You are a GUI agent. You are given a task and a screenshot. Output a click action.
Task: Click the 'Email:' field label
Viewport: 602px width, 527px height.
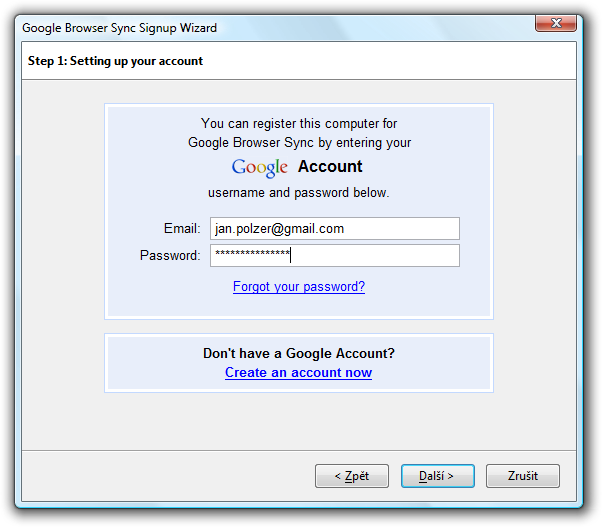(182, 228)
